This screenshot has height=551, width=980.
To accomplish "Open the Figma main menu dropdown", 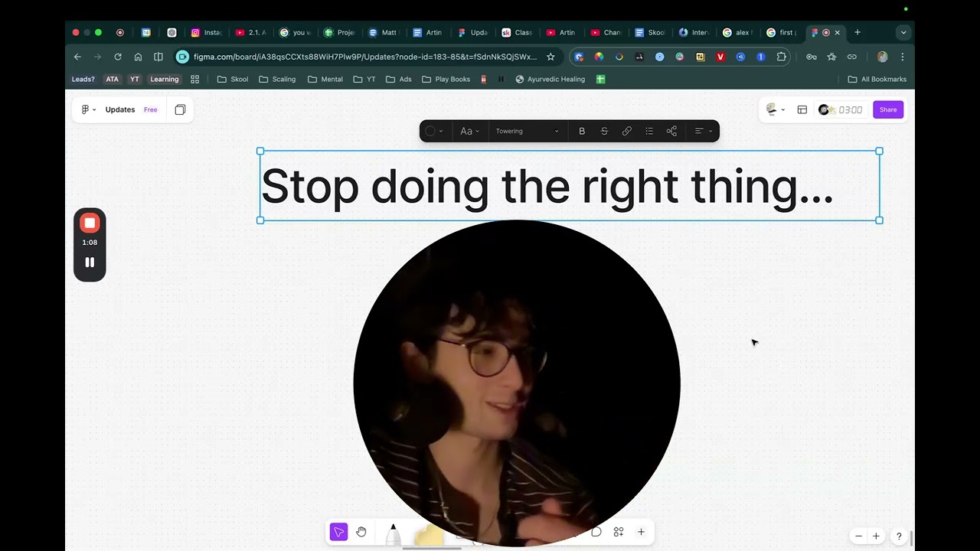I will (x=89, y=109).
